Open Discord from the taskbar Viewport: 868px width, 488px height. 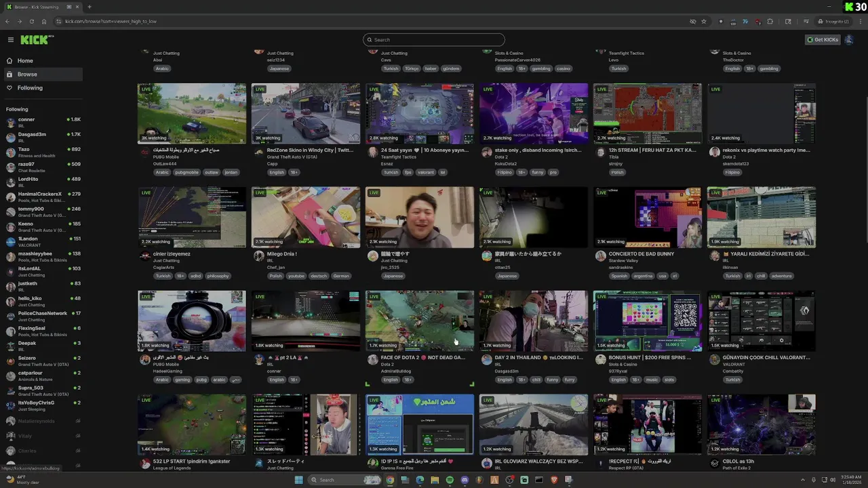465,480
